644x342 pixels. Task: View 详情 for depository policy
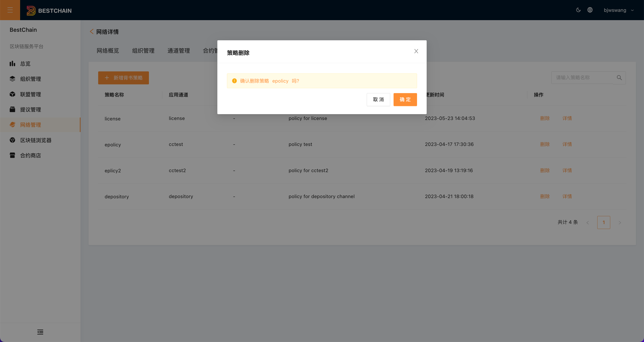[567, 196]
